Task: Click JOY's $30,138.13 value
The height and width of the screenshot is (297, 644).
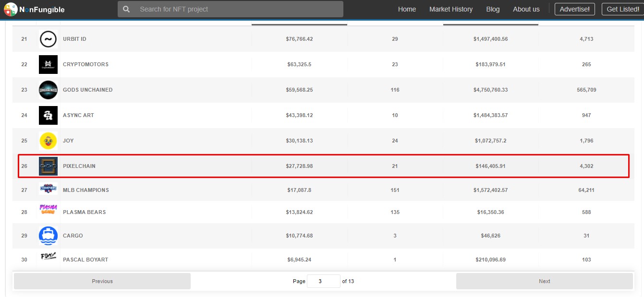Action: coord(299,141)
